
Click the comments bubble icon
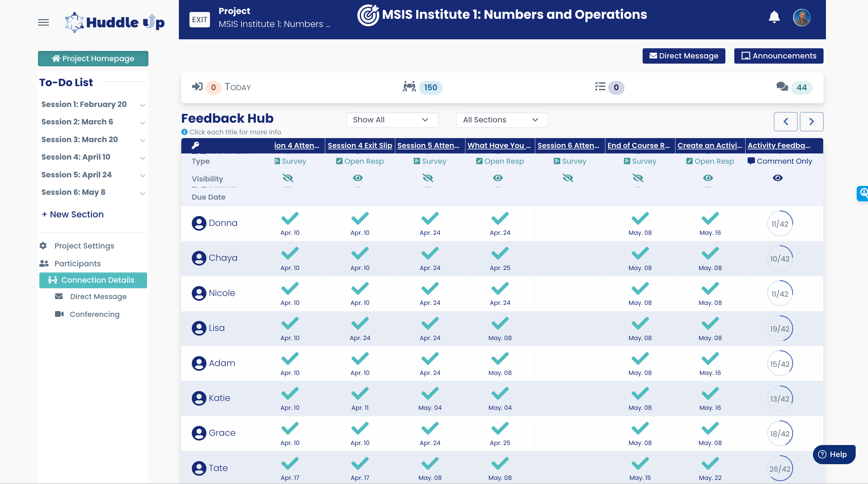tap(782, 87)
